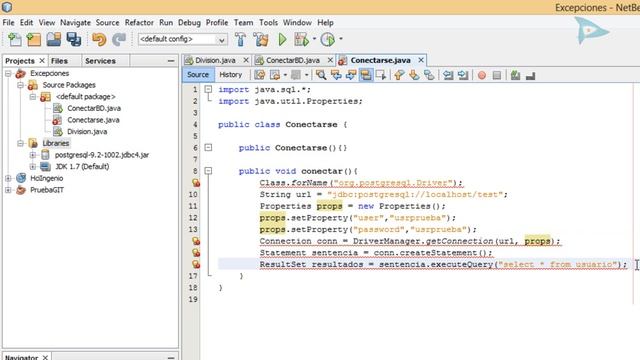Click error marker beside ResultSet resultados line
Image resolution: width=640 pixels, height=360 pixels.
[196, 264]
